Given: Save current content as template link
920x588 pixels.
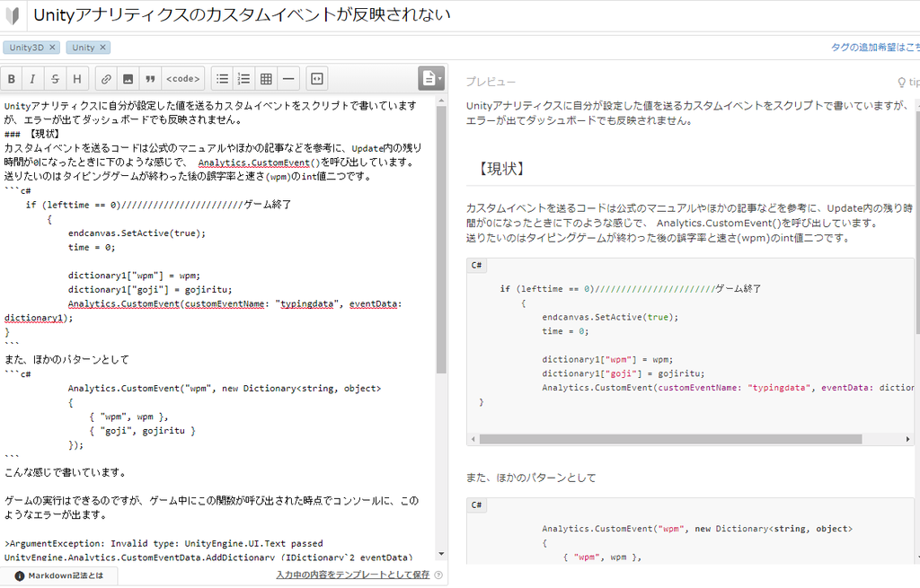Looking at the screenshot, I should click(352, 575).
